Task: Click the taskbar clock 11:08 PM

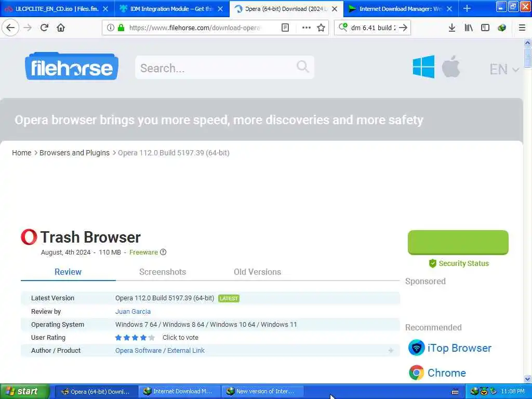Action: (513, 391)
